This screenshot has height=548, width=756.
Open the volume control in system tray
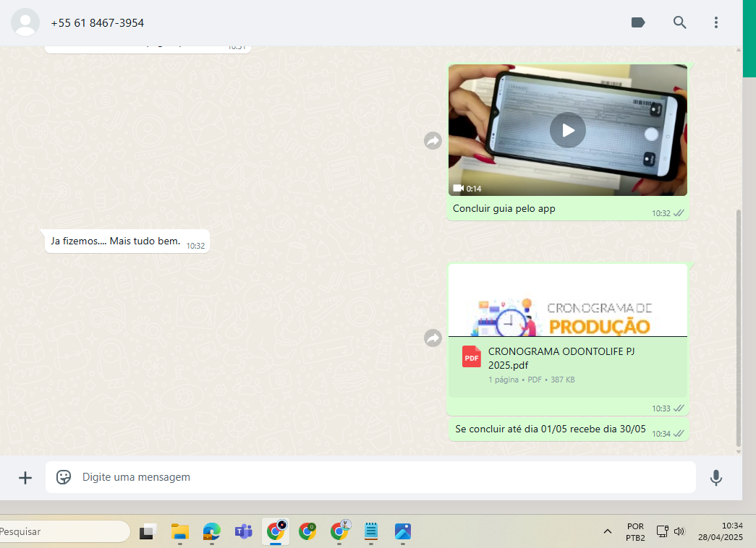(679, 531)
